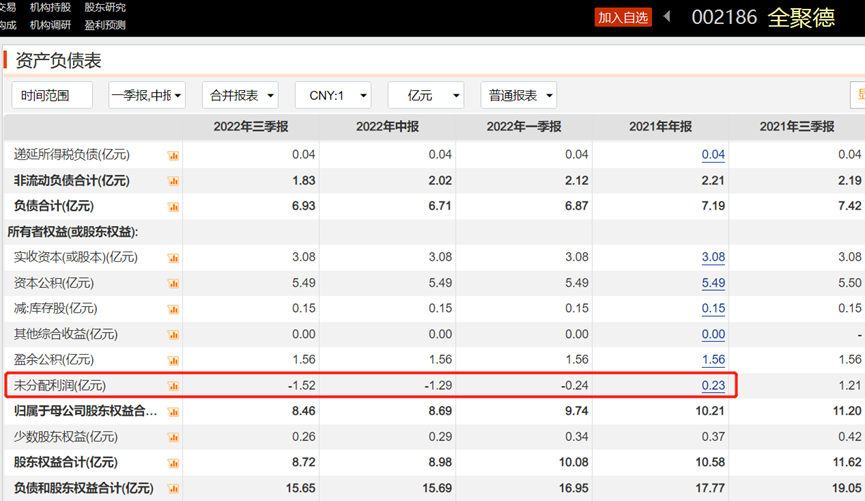This screenshot has width=865, height=501.
Task: Open the 盈利预测 tab
Action: [x=105, y=25]
